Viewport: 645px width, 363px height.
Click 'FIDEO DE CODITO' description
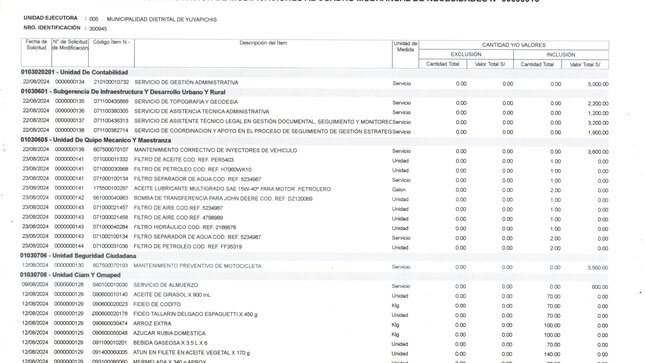(x=157, y=304)
